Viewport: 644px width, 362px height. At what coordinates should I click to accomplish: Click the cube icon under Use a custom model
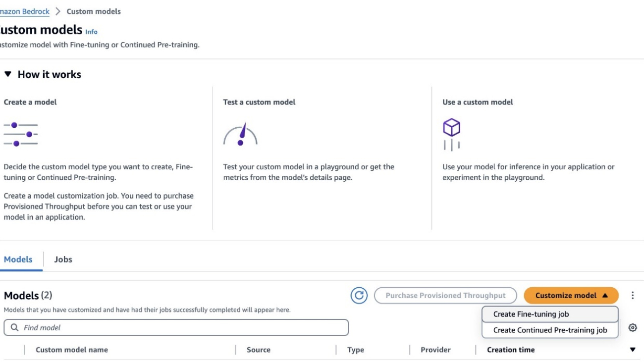(451, 135)
